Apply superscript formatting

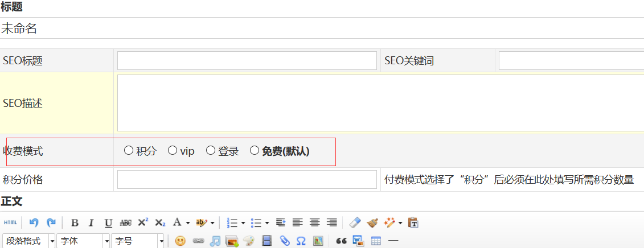(143, 222)
